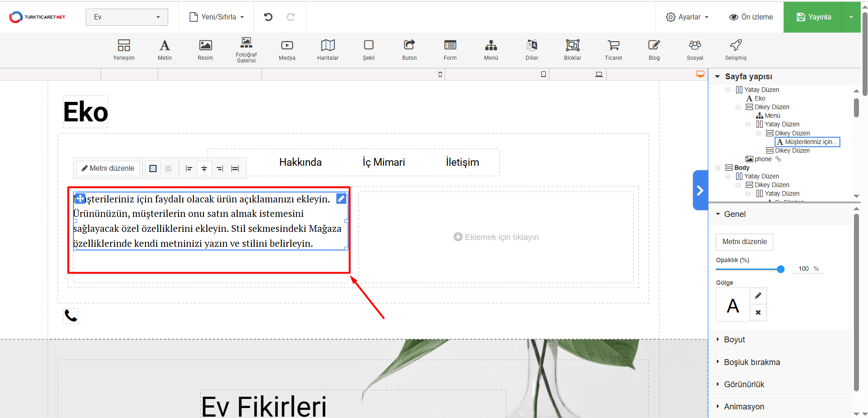This screenshot has height=418, width=868.
Task: Click the green Yayınla button
Action: (813, 17)
